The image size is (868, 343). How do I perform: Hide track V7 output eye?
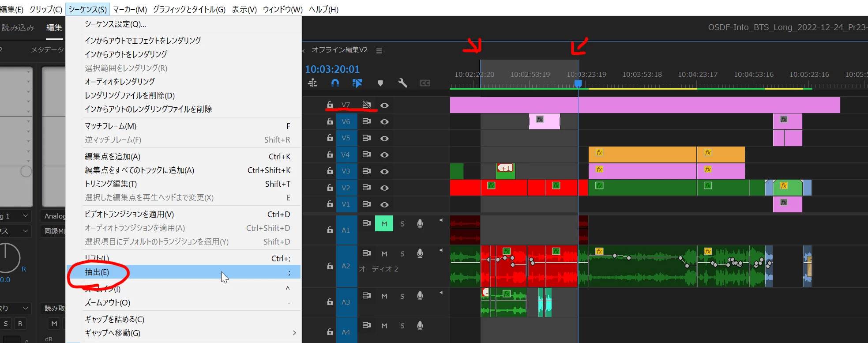pyautogui.click(x=384, y=106)
